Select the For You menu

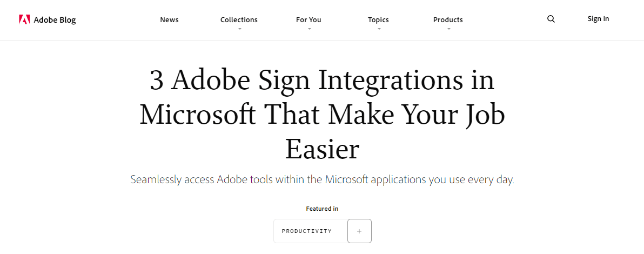click(308, 20)
